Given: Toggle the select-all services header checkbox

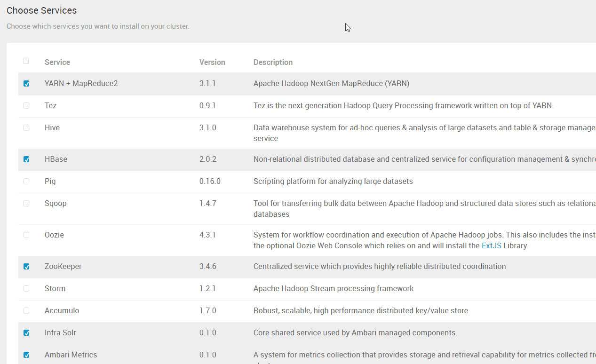Looking at the screenshot, I should [x=26, y=61].
